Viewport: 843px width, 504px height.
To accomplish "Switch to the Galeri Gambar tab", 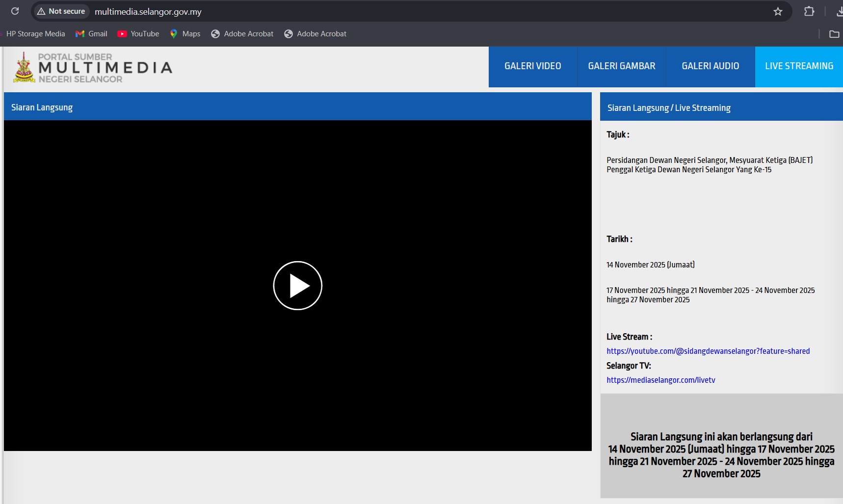I will 621,66.
